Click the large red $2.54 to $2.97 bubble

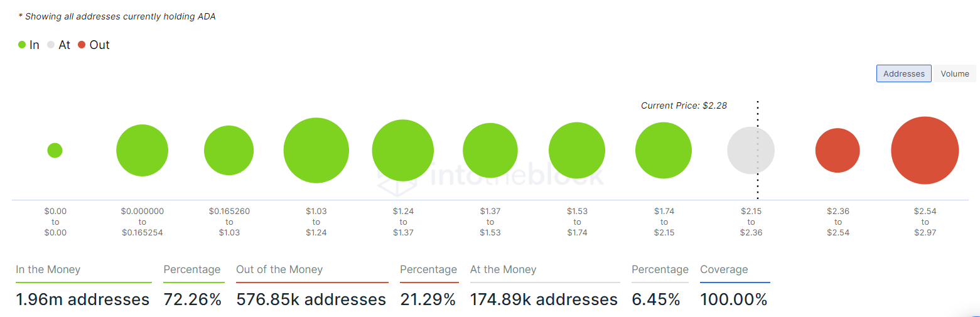point(925,151)
